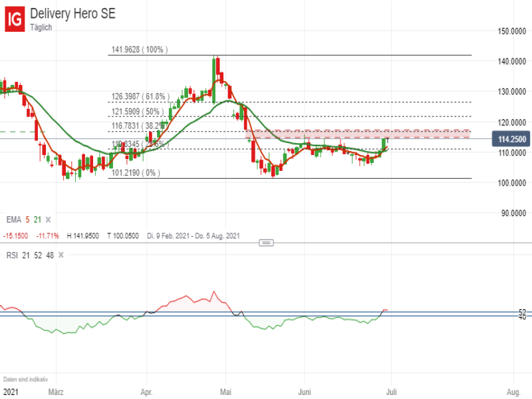This screenshot has width=532, height=399.
Task: Click the Mai date axis label
Action: [x=225, y=392]
